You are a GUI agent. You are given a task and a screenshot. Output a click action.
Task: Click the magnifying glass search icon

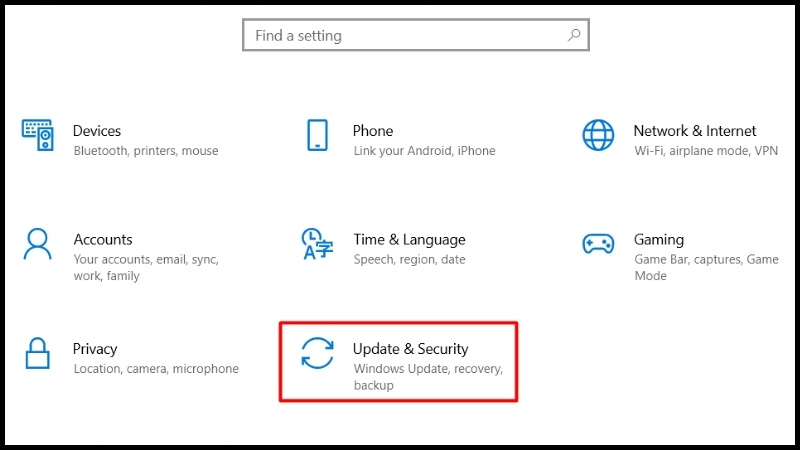click(574, 35)
